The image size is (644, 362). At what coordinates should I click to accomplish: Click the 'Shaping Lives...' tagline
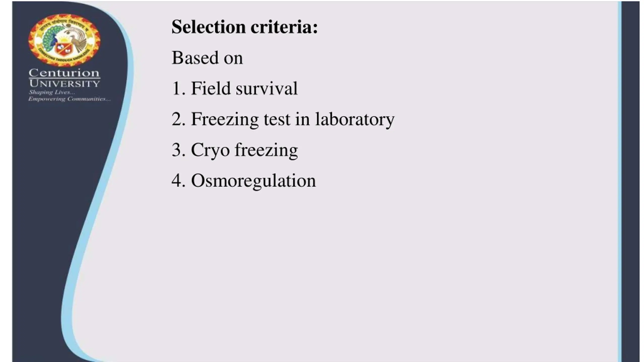pos(52,92)
